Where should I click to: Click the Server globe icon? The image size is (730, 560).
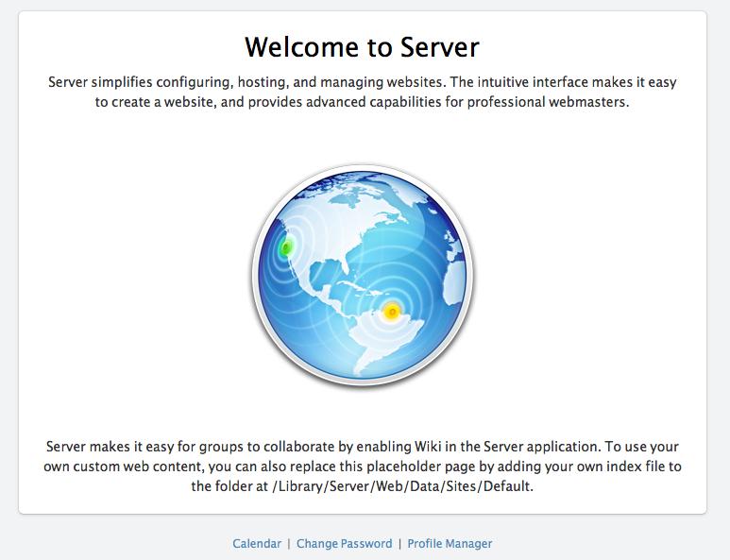(363, 275)
